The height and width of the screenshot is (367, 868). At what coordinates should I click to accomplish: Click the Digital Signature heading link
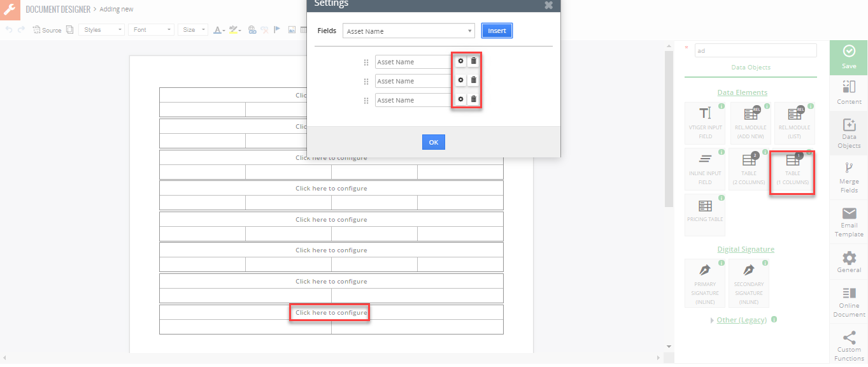746,249
